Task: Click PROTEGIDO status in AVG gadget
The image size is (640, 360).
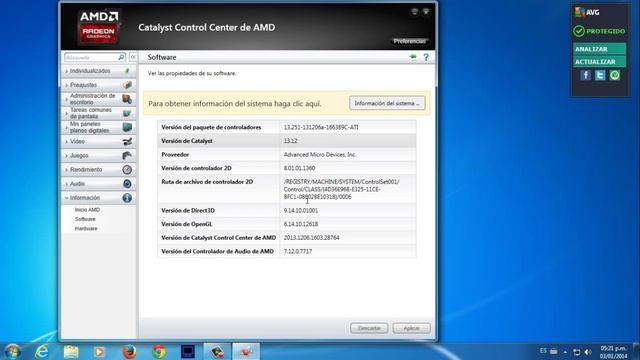Action: 599,31
